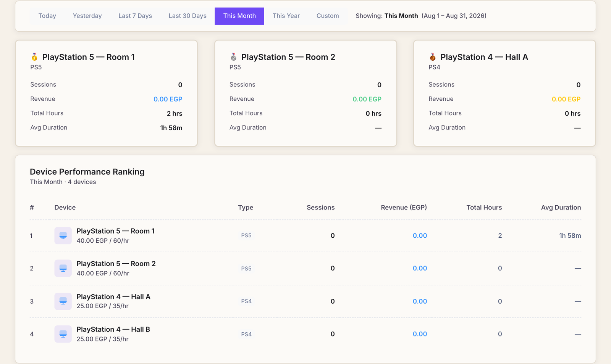Viewport: 611px width, 364px height.
Task: Click the PS4 type badge in Hall A row
Action: pos(246,301)
